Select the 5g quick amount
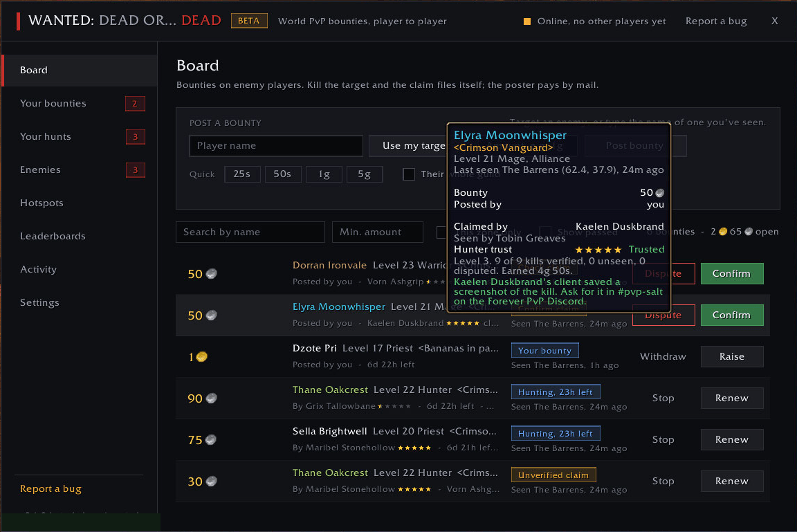 pos(365,174)
